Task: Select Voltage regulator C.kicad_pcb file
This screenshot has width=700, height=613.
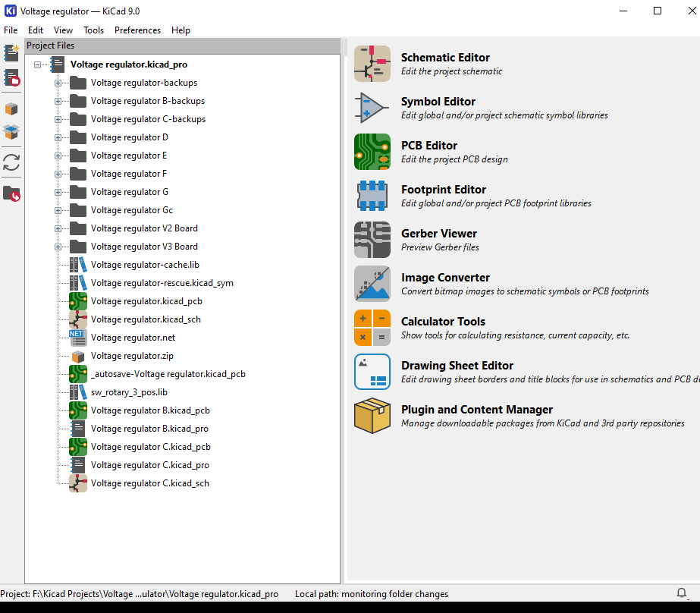Action: [x=150, y=447]
